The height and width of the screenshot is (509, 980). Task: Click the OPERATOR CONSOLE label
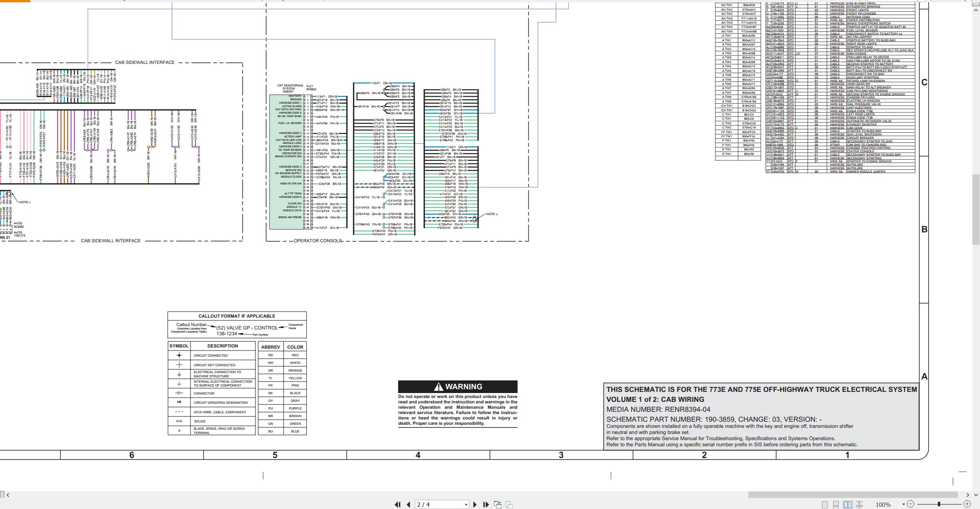point(317,241)
